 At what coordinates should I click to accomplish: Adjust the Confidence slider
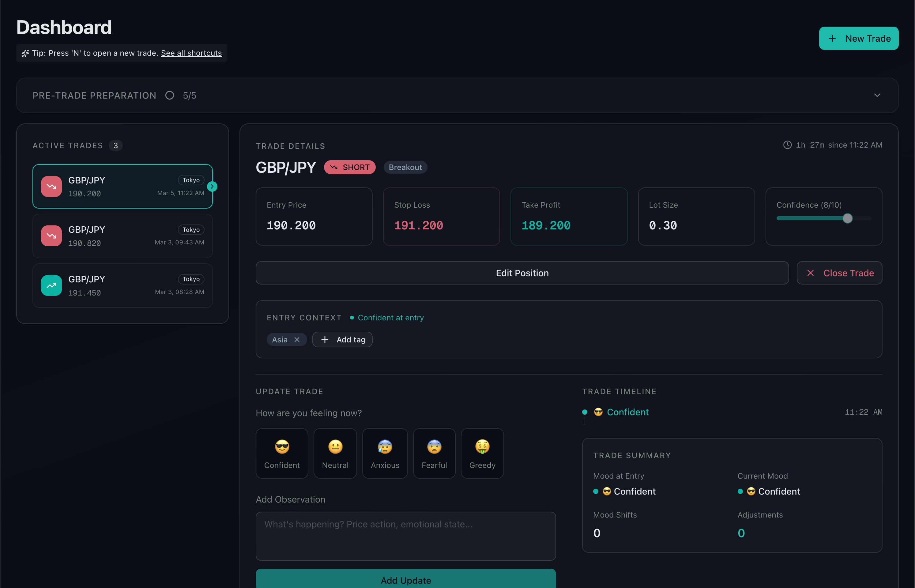[x=847, y=218]
